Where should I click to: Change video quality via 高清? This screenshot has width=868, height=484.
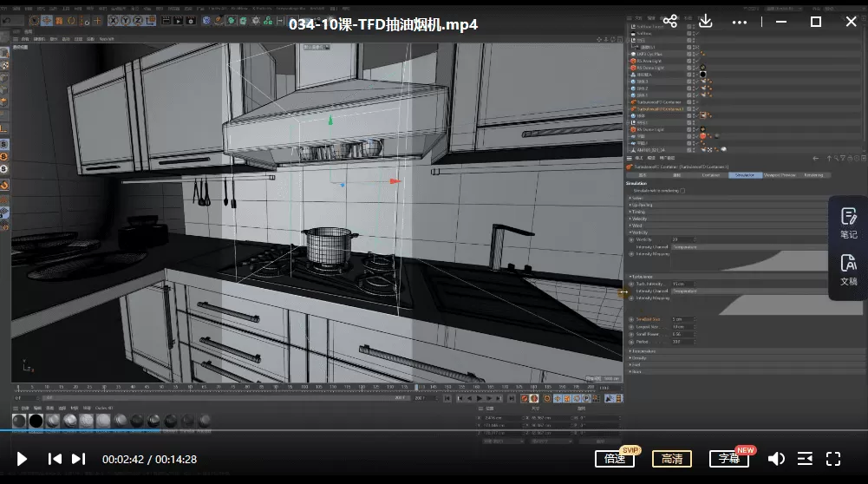point(672,459)
